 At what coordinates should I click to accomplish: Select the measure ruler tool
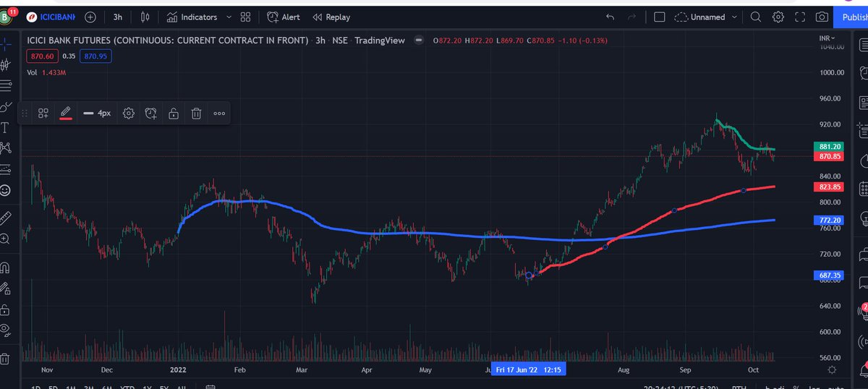5,217
